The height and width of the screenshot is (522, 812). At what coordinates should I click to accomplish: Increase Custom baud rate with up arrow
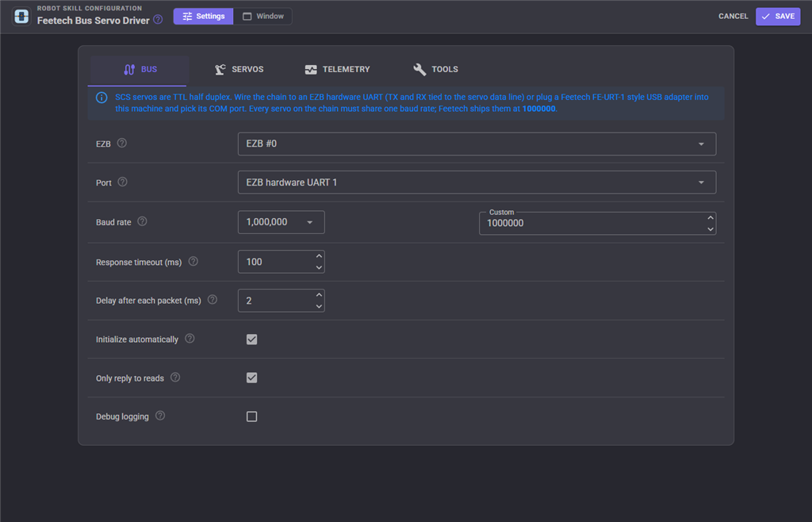pyautogui.click(x=710, y=218)
